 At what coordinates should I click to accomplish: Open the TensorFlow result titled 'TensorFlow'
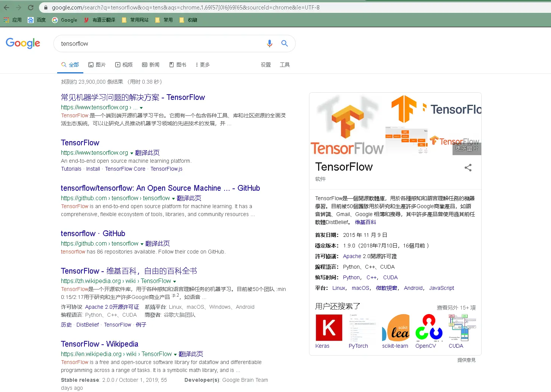click(80, 143)
